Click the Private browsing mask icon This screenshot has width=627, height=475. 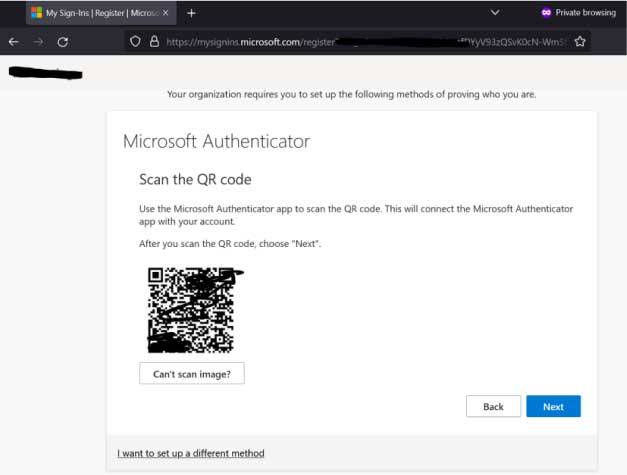547,13
